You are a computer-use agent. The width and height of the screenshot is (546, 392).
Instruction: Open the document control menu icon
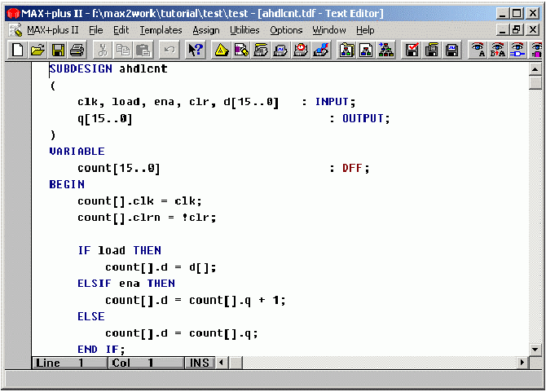(x=15, y=30)
